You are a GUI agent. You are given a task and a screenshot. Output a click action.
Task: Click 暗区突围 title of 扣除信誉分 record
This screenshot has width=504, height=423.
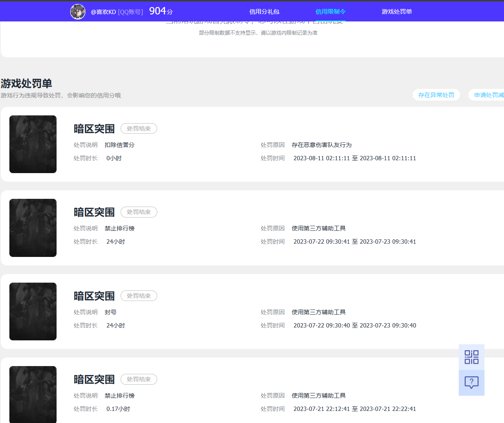(x=94, y=129)
